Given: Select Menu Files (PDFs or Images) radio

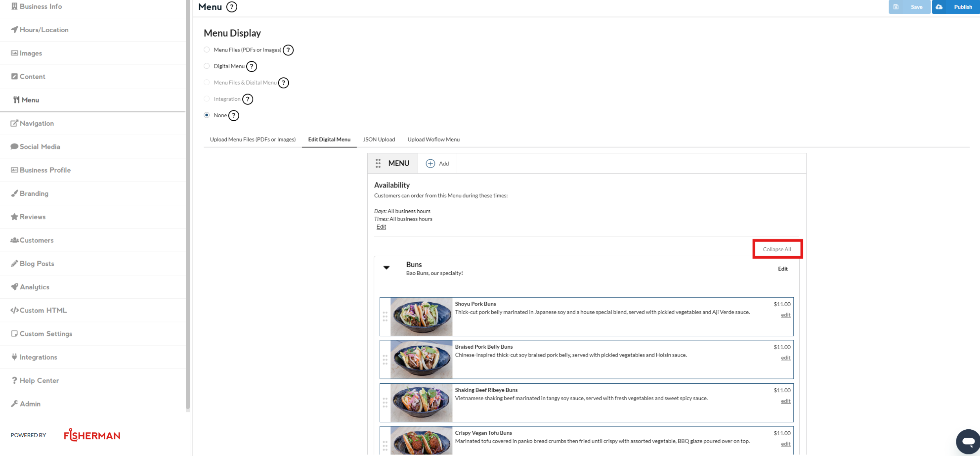Looking at the screenshot, I should (207, 50).
